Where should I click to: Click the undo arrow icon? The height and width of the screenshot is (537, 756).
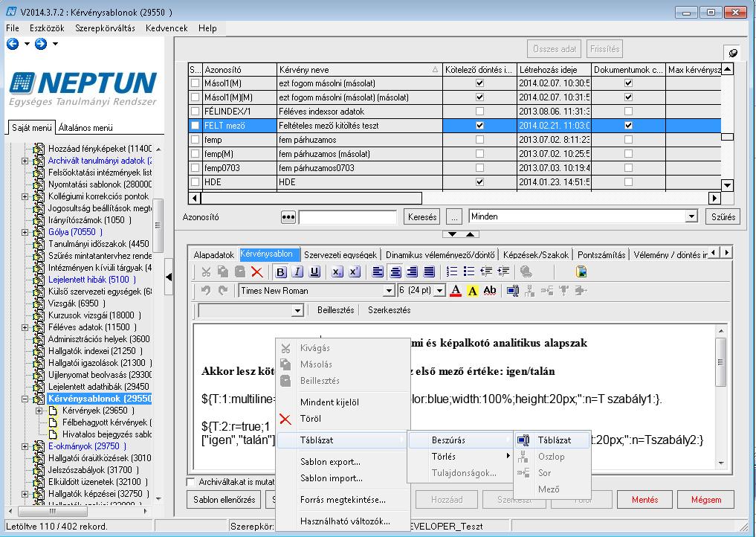(x=206, y=291)
